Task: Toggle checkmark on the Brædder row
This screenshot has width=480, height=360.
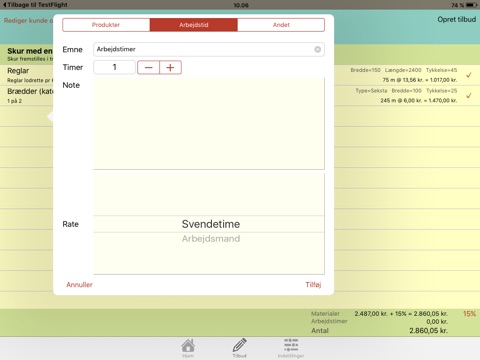Action: 469,96
